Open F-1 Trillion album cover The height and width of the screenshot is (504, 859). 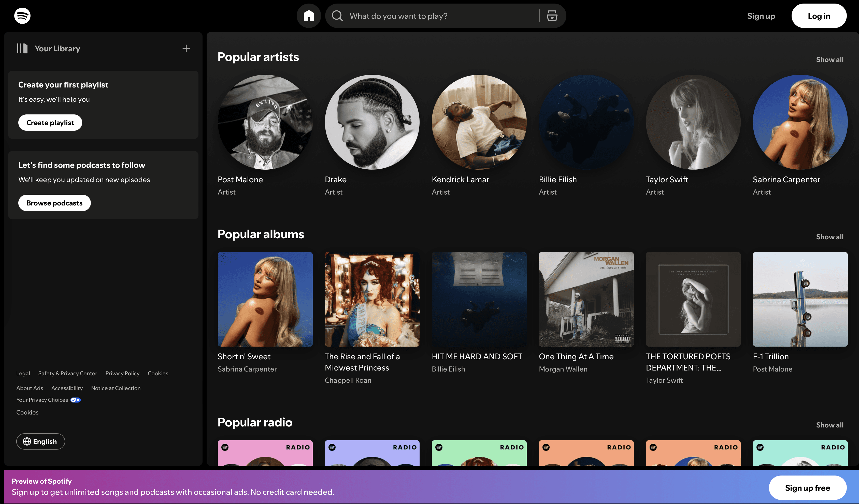point(800,299)
